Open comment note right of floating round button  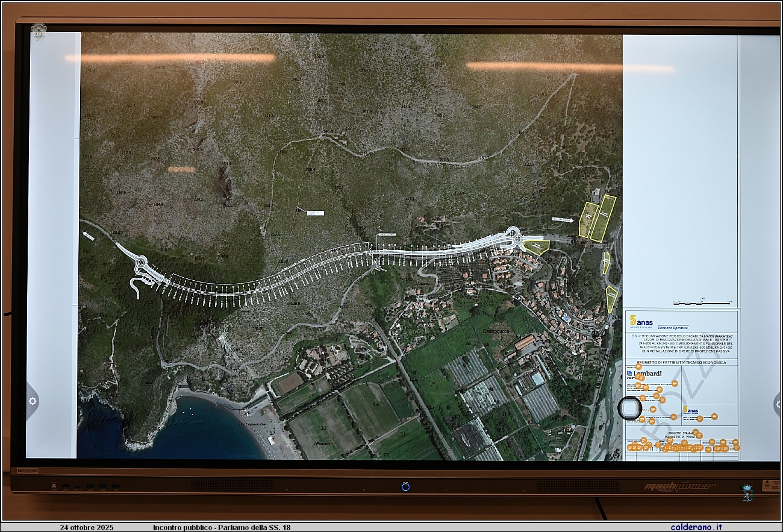[x=653, y=409]
